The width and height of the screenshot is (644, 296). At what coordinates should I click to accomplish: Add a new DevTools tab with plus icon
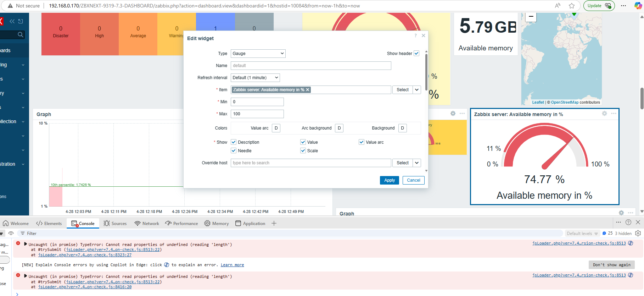pos(274,223)
